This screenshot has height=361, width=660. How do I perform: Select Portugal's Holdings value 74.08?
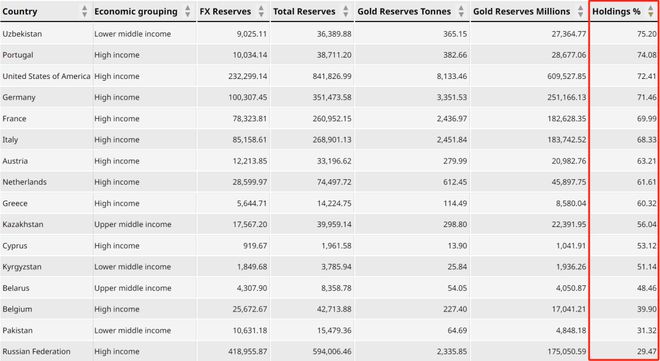(647, 55)
